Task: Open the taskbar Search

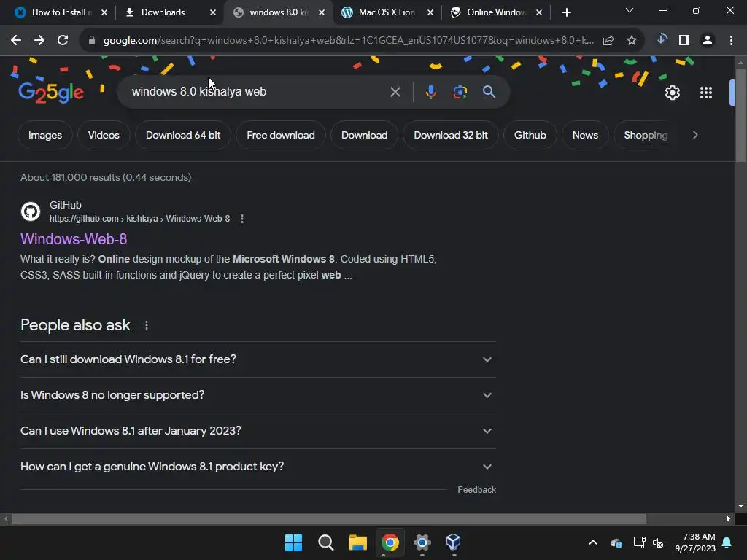Action: 326,542
